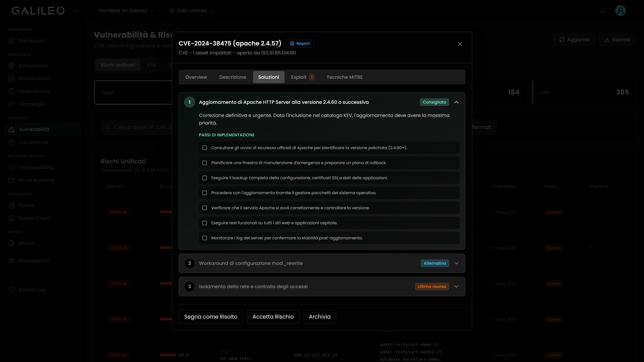Image resolution: width=644 pixels, height=362 pixels.
Task: Click the Calcolato column header
Action: tap(504, 187)
